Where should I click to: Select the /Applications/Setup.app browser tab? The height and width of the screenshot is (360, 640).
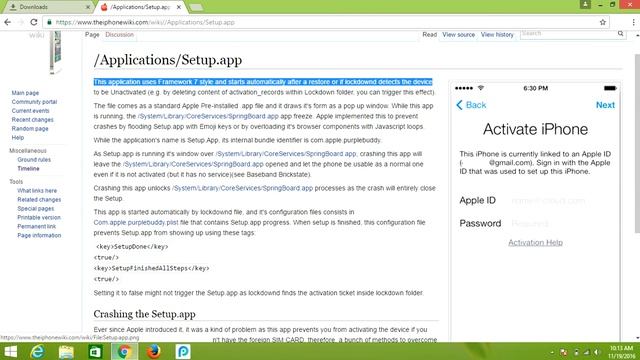tap(140, 7)
